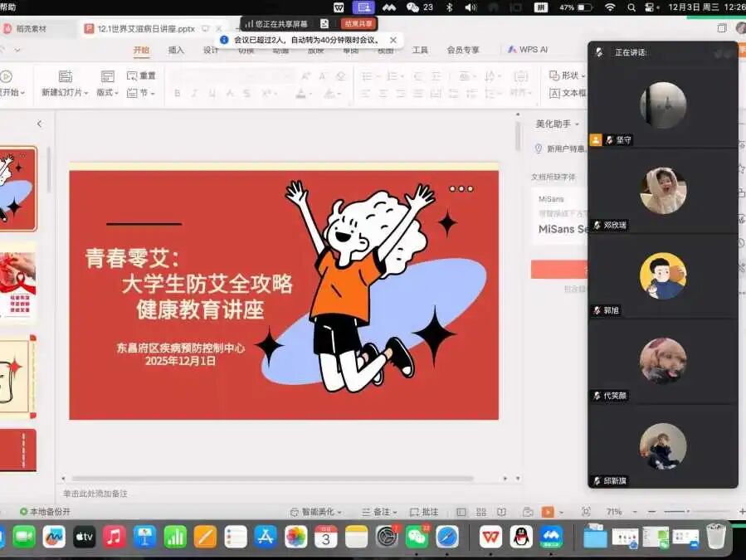The width and height of the screenshot is (746, 560).
Task: Toggle 本地备份开 local backup status
Action: (46, 513)
